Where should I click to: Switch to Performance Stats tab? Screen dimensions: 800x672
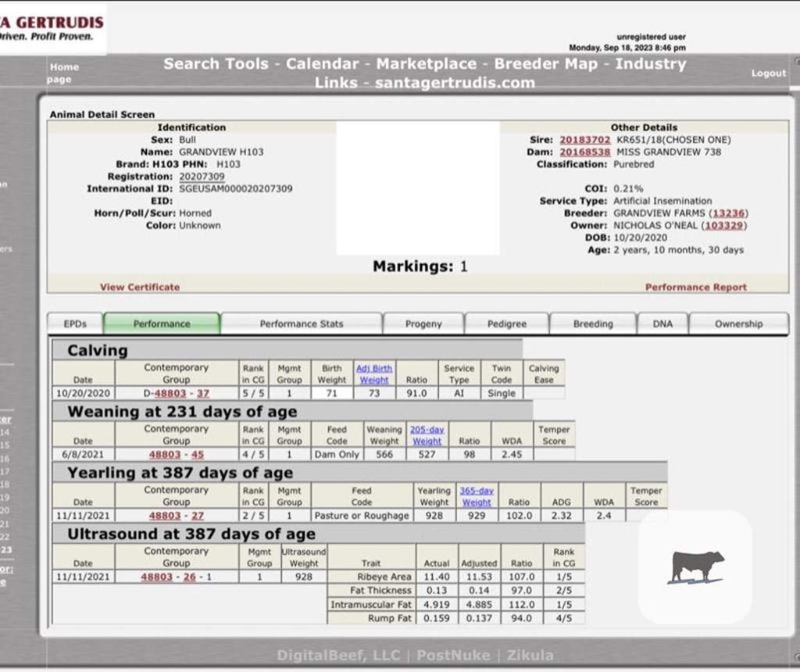coord(301,323)
